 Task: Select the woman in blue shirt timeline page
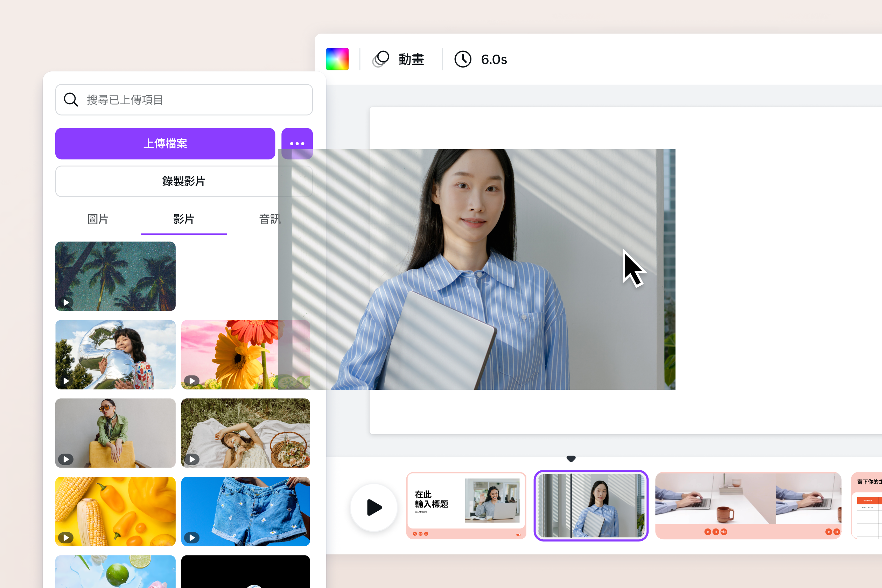[x=591, y=505]
